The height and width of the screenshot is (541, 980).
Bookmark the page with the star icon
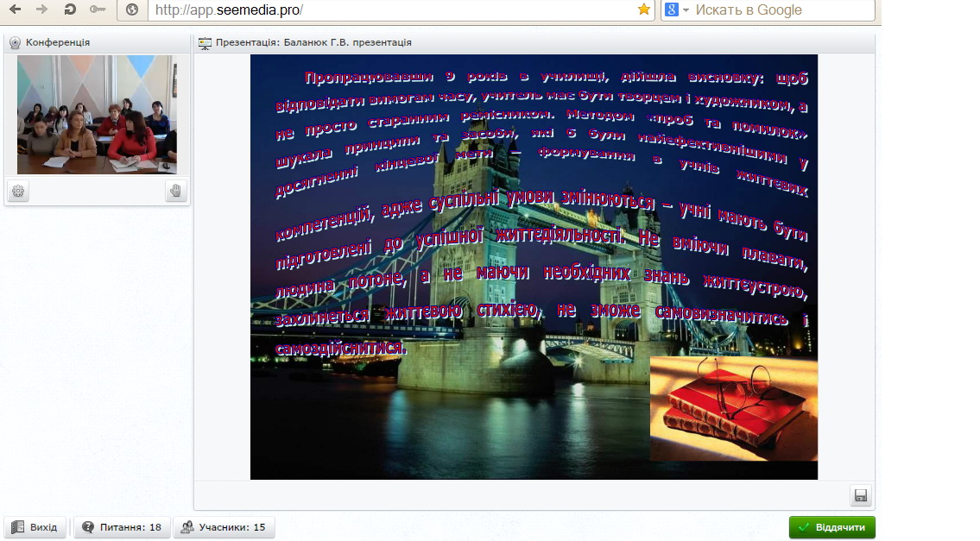pos(643,9)
